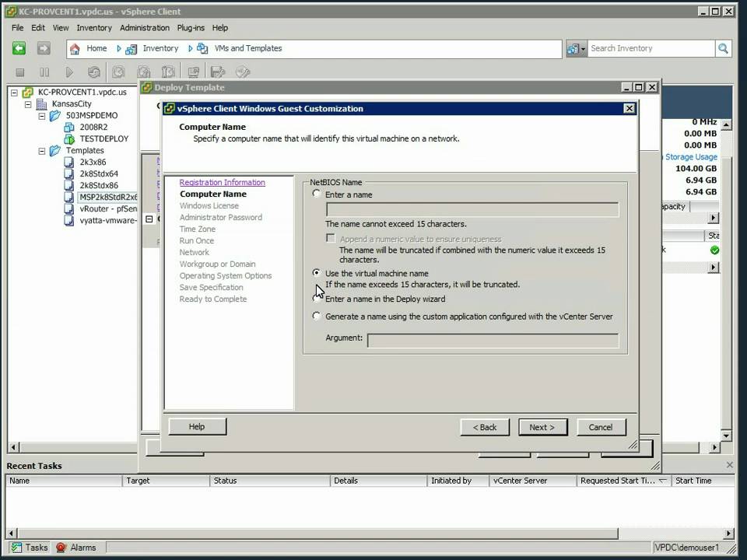Image resolution: width=747 pixels, height=560 pixels.
Task: Cancel the Guest Customization wizard
Action: [x=601, y=427]
